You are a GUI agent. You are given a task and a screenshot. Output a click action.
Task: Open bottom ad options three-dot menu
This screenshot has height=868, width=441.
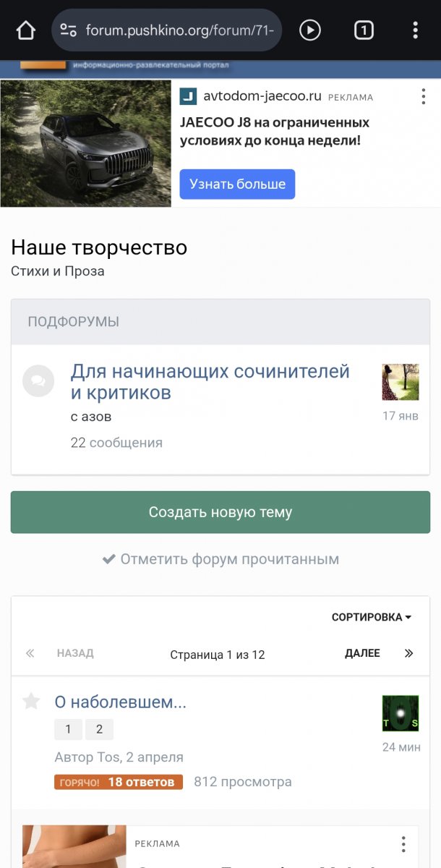[403, 843]
